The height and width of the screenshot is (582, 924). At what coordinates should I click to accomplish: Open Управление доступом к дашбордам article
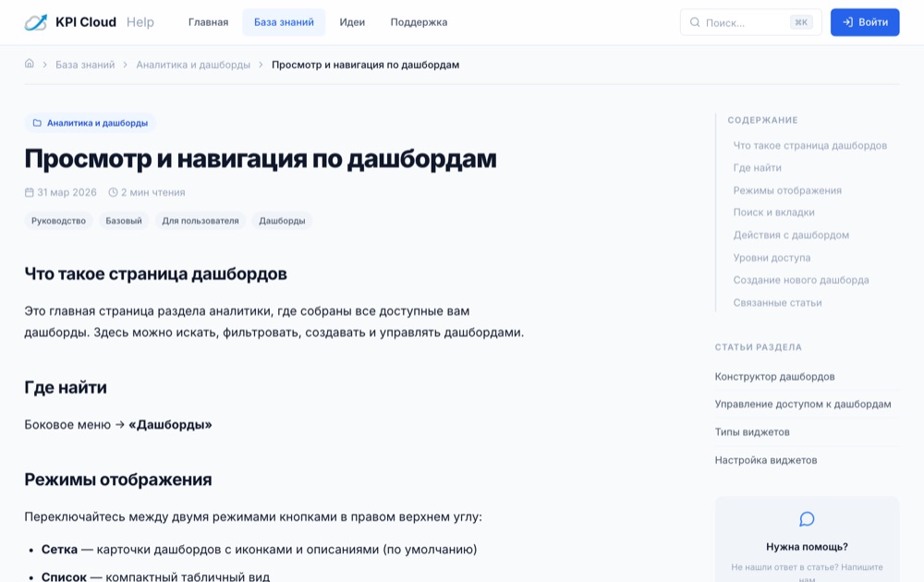(803, 404)
